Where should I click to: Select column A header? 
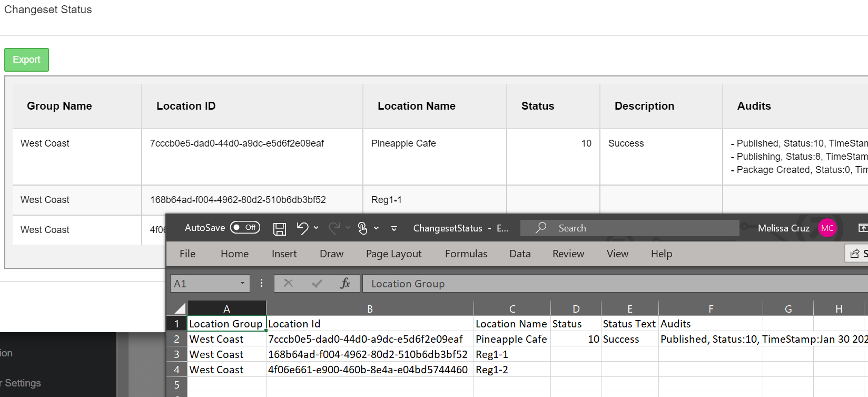tap(227, 308)
